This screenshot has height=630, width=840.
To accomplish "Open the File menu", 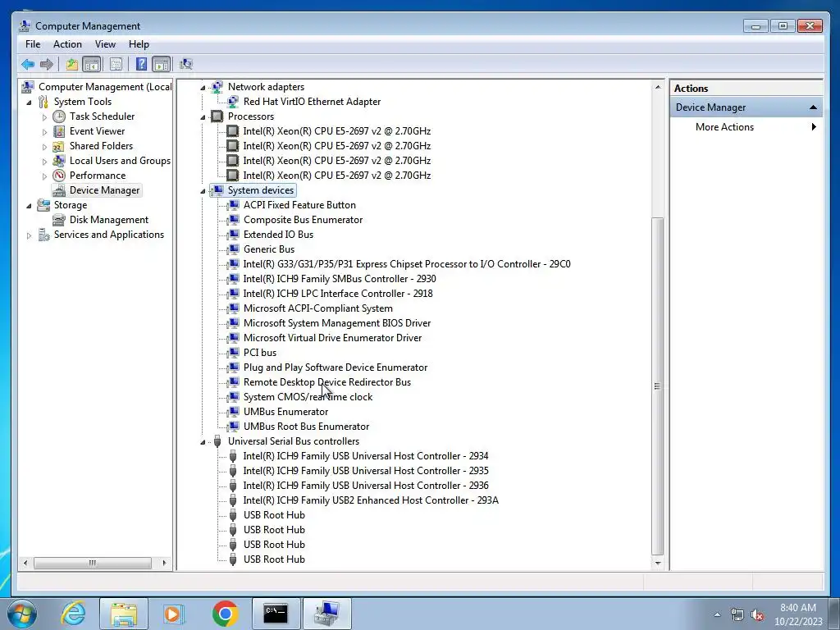I will pyautogui.click(x=33, y=44).
